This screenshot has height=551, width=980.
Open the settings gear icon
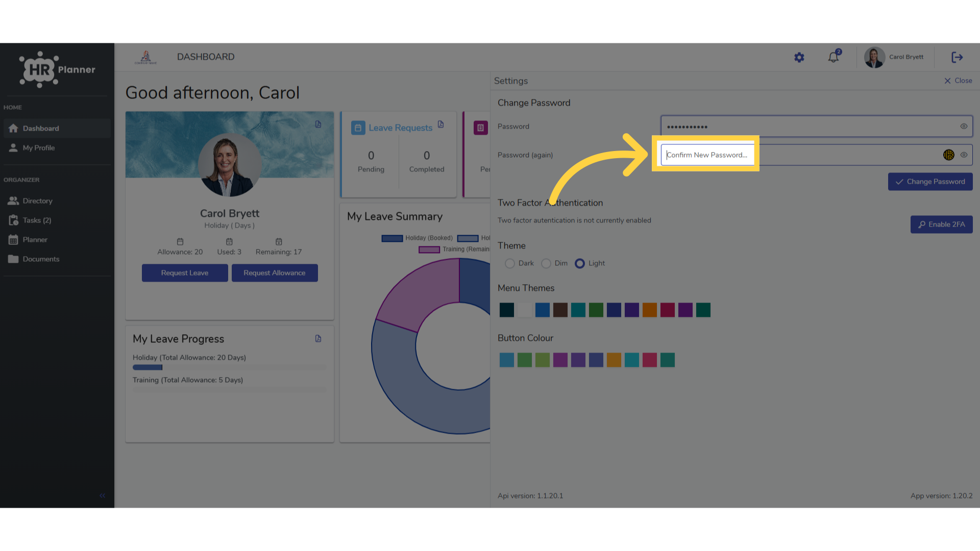799,58
